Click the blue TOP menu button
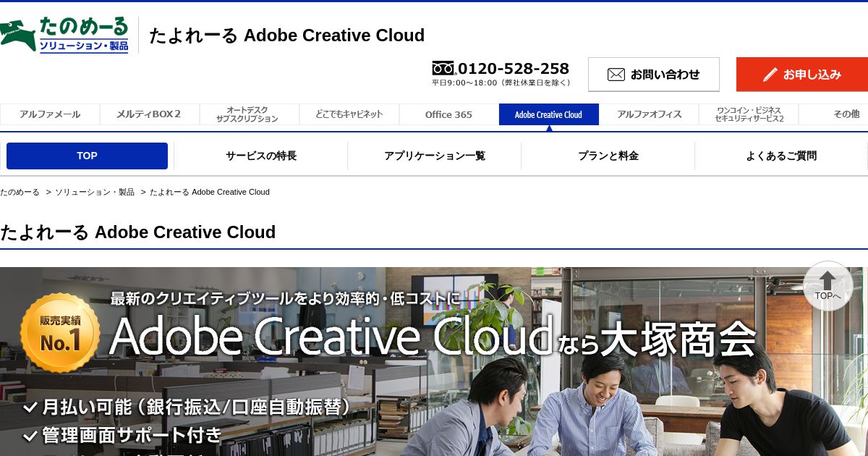The height and width of the screenshot is (456, 868). click(87, 156)
